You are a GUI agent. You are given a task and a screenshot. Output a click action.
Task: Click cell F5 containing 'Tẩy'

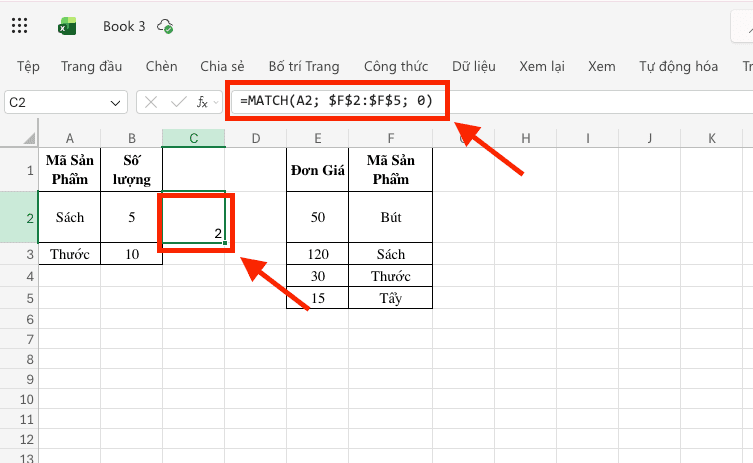click(x=390, y=298)
